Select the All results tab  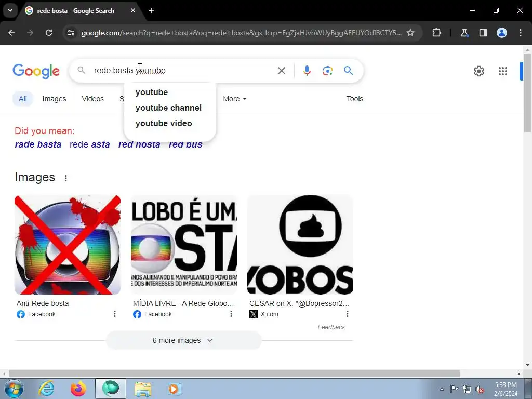click(23, 99)
